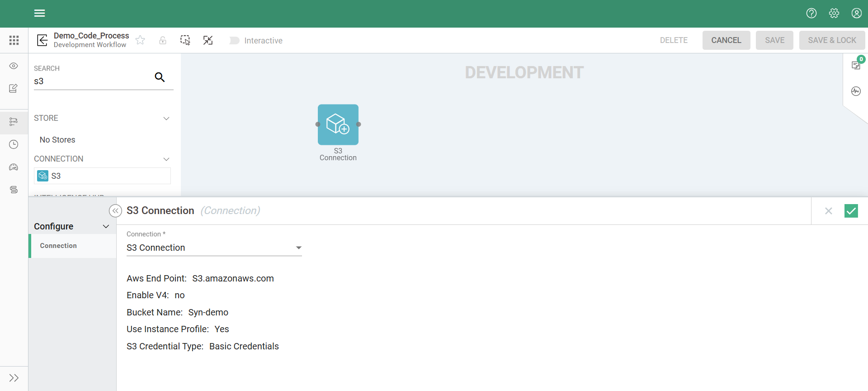Open the edit pencil mode in sidebar
Image resolution: width=868 pixels, height=391 pixels.
click(x=14, y=88)
